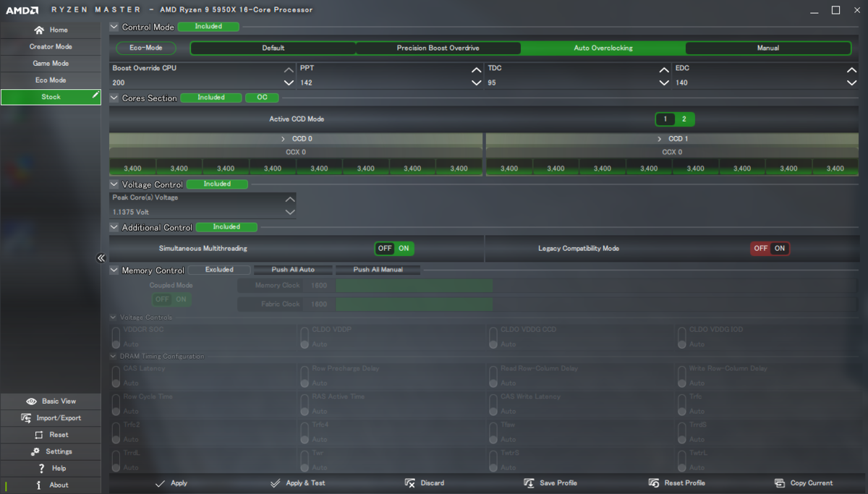
Task: Decrease the TDC value
Action: click(664, 83)
